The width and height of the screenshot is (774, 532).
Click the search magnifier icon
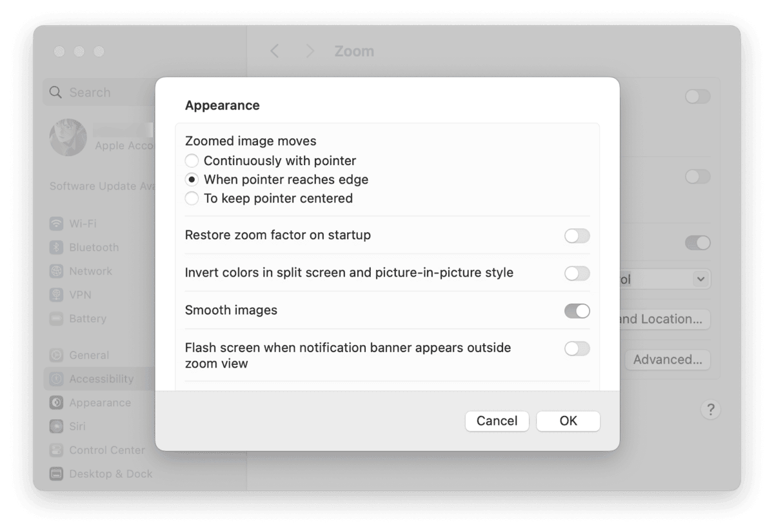coord(56,92)
